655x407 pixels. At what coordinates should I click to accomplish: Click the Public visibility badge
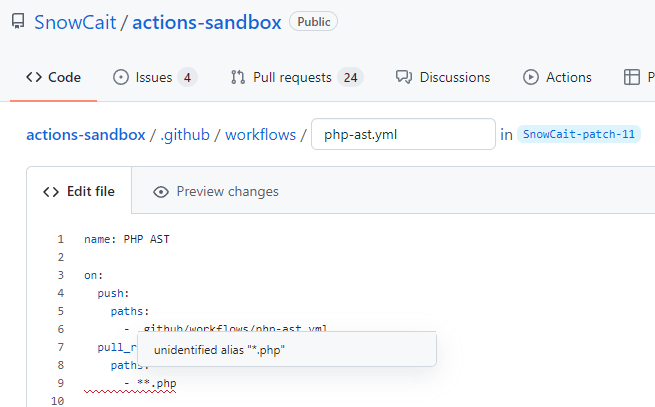click(x=313, y=21)
